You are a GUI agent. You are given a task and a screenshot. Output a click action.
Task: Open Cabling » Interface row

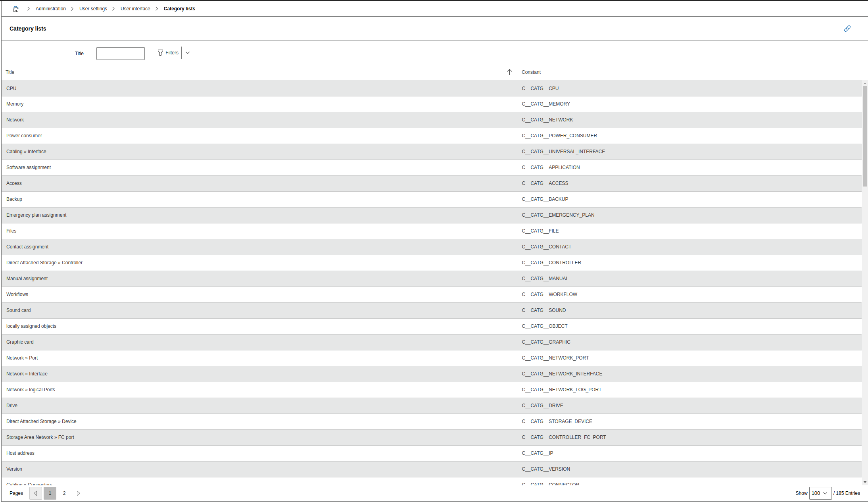click(432, 152)
